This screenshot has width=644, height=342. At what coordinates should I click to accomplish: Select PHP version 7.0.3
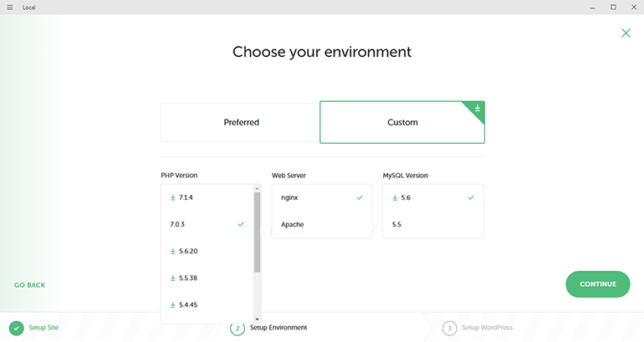point(207,224)
